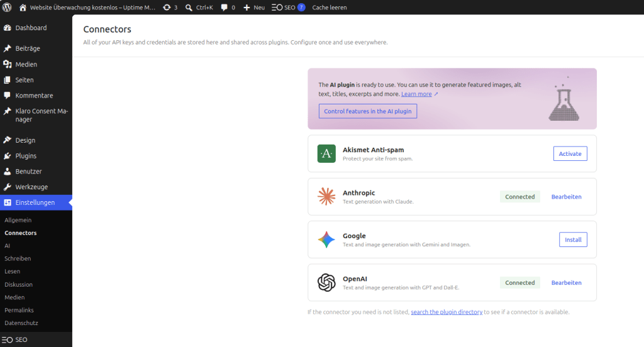Click the SEO icon at sidebar bottom
Screen dimensions: 644x347
coord(7,339)
